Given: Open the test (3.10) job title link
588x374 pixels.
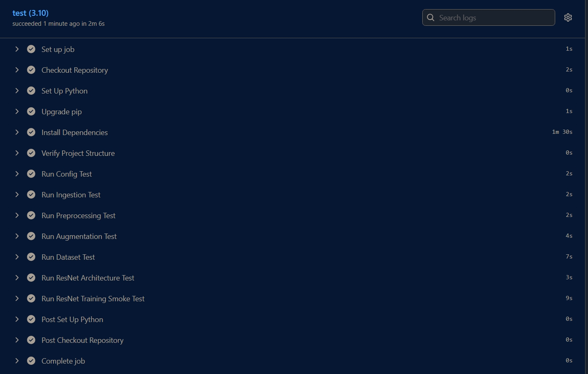Looking at the screenshot, I should click(x=30, y=13).
